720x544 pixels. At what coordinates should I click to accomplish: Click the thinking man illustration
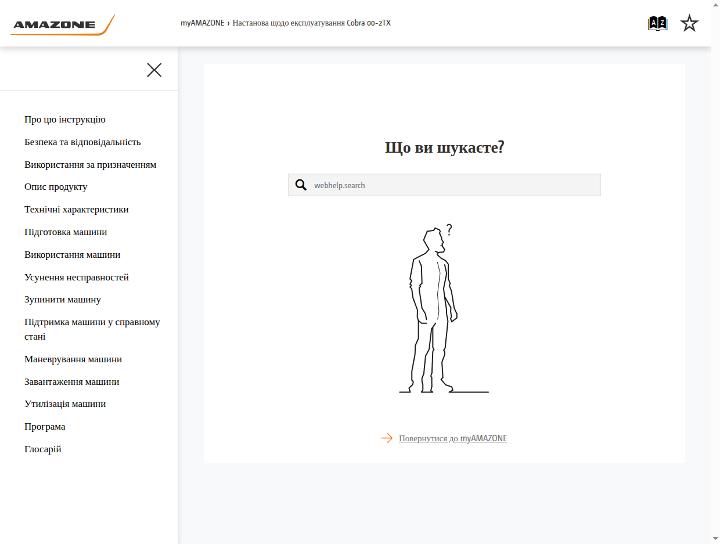tap(444, 308)
